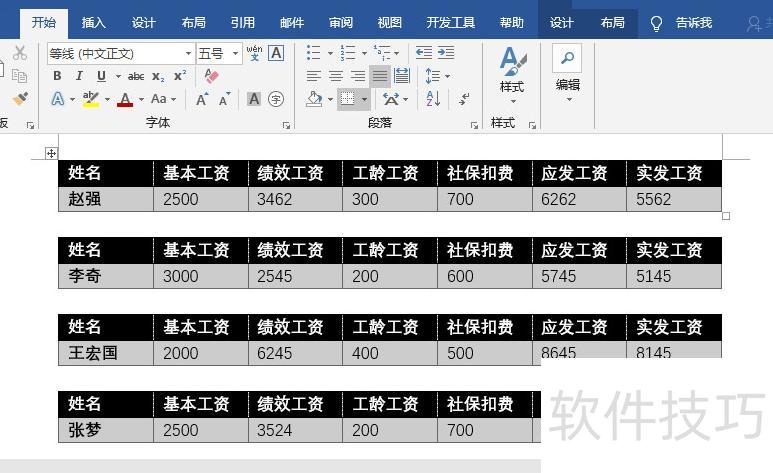Click the cell with value 6245
This screenshot has height=473, width=773.
point(295,353)
